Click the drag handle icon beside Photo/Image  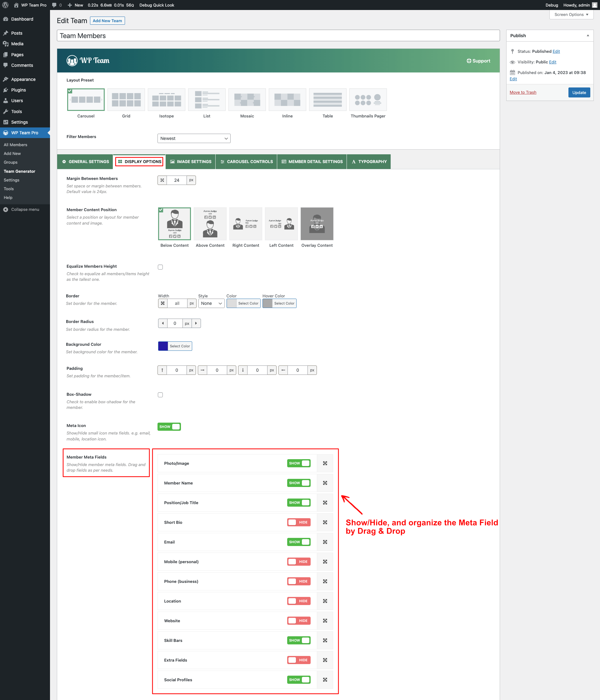coord(325,463)
